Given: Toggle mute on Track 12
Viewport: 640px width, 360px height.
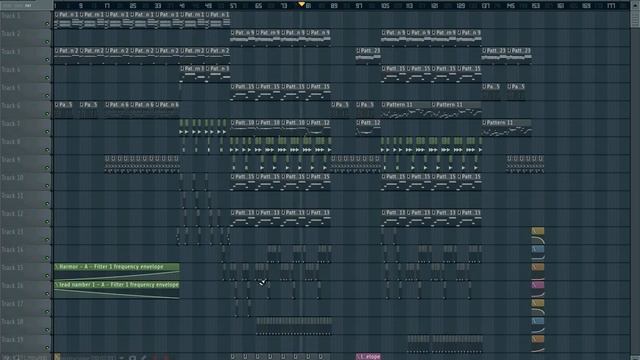Looking at the screenshot, I should pyautogui.click(x=47, y=222).
